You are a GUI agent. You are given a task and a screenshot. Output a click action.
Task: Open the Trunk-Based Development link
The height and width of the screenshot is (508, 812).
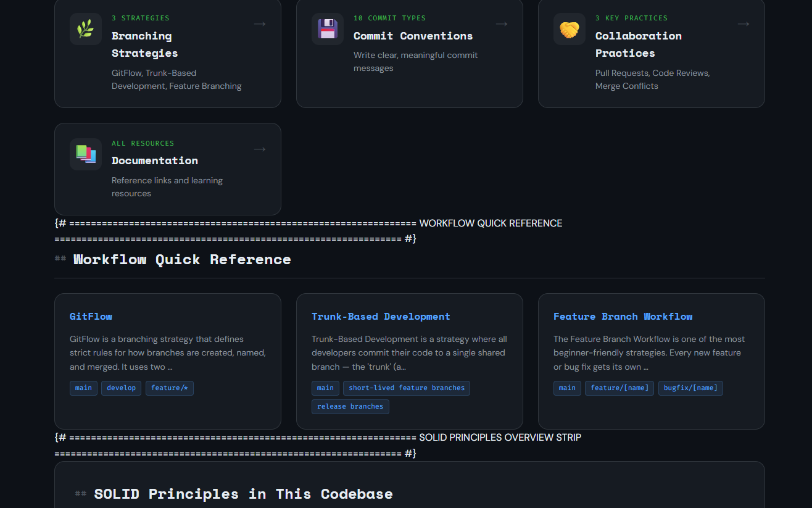[381, 317]
